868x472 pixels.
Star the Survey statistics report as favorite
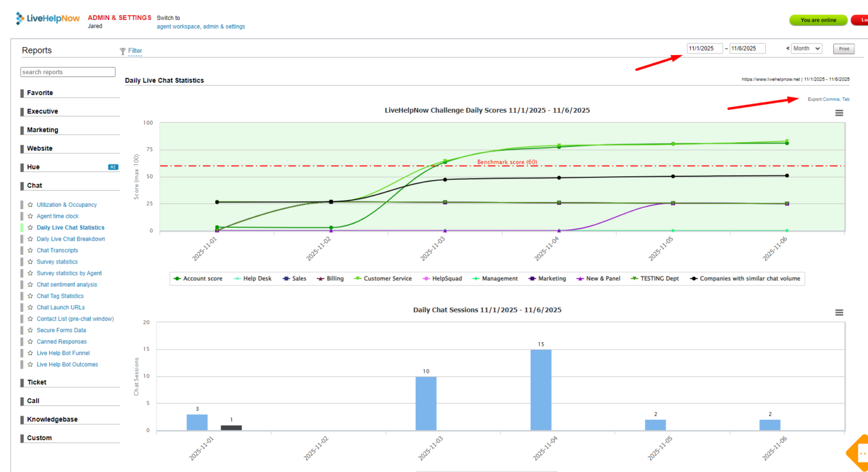point(30,262)
